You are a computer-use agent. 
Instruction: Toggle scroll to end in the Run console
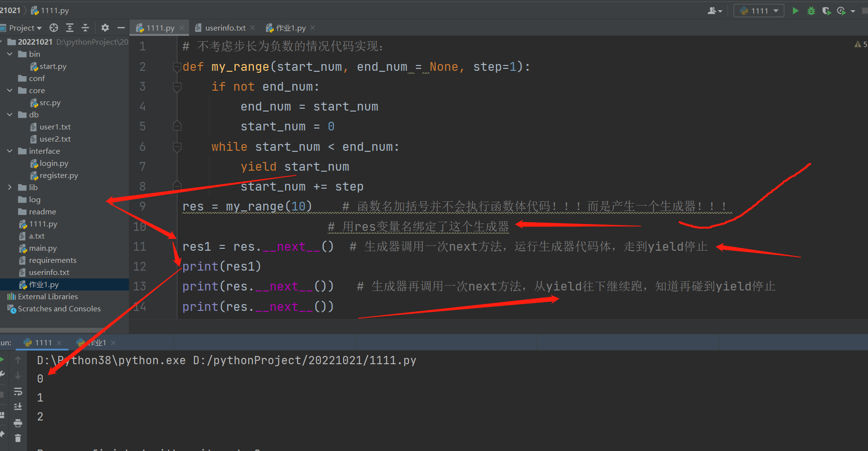18,407
